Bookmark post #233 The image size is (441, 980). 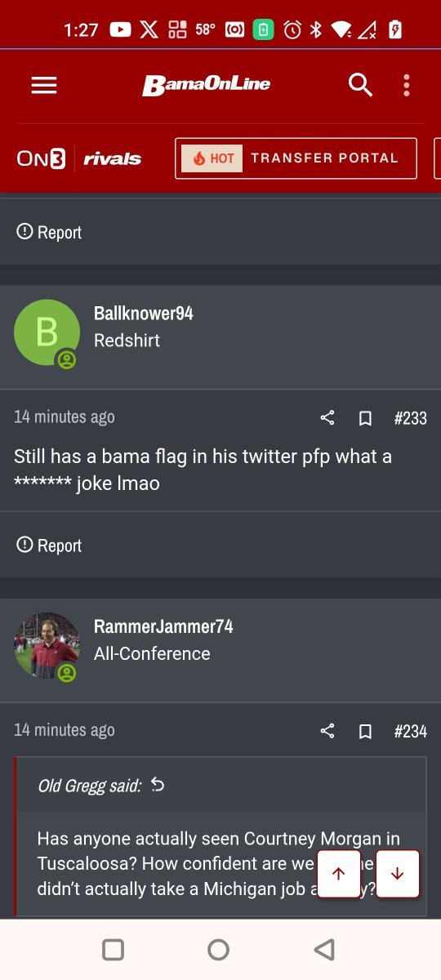pyautogui.click(x=365, y=418)
